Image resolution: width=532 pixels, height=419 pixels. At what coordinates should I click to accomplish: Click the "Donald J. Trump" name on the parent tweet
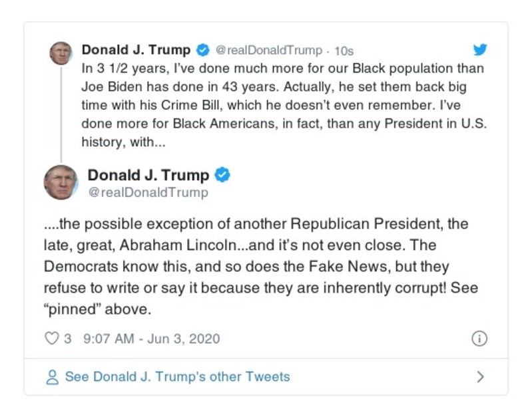point(136,50)
